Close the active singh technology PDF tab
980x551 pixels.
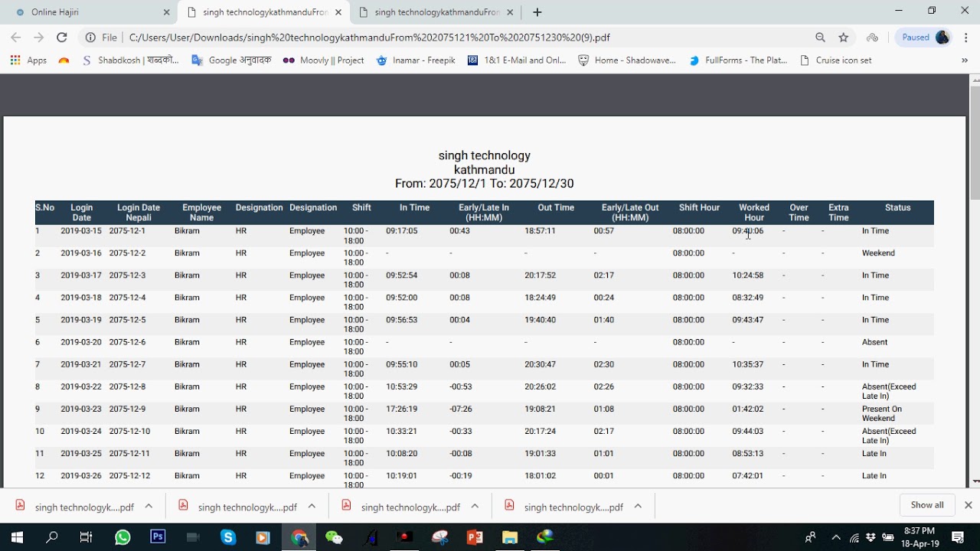point(338,12)
